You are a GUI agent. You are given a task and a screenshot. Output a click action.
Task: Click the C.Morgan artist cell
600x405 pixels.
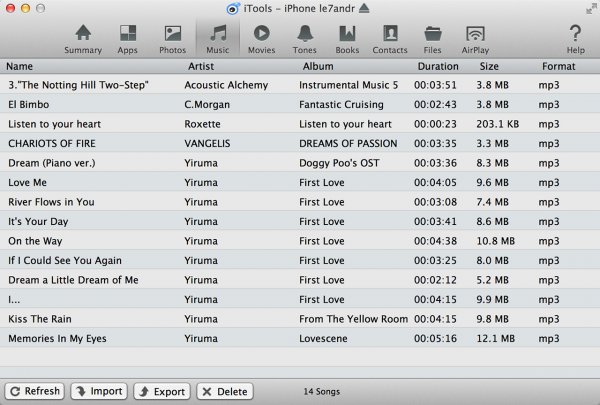click(207, 105)
